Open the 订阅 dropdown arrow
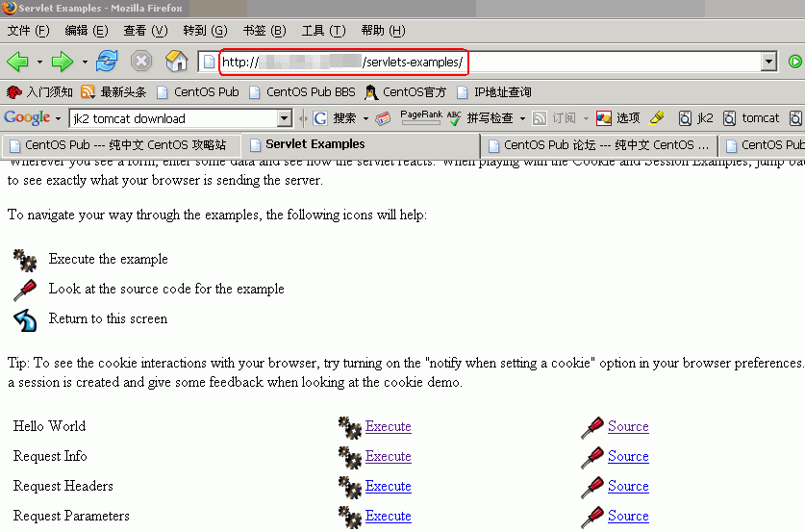 [586, 118]
